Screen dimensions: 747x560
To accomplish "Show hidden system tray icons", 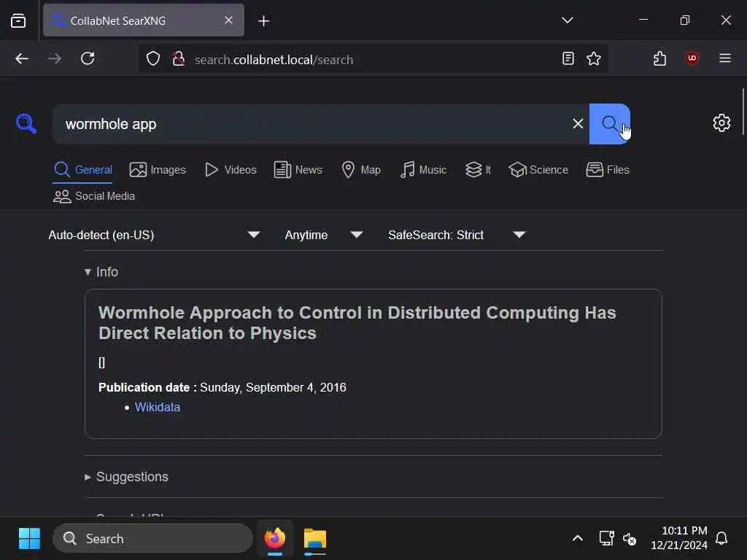I will pos(578,539).
